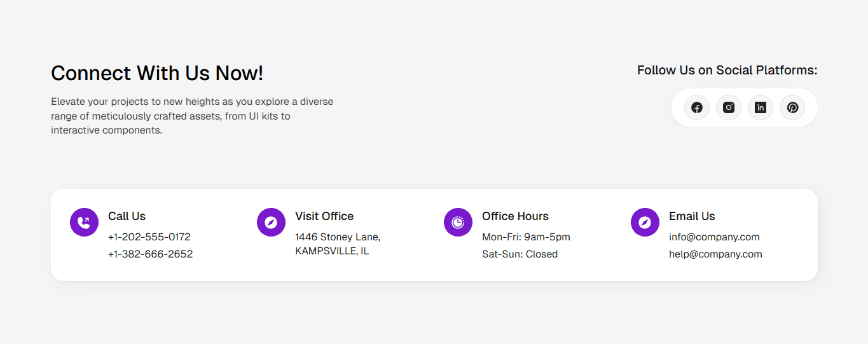Click the purple phone call icon
Screen dimensions: 868x344
[84, 222]
